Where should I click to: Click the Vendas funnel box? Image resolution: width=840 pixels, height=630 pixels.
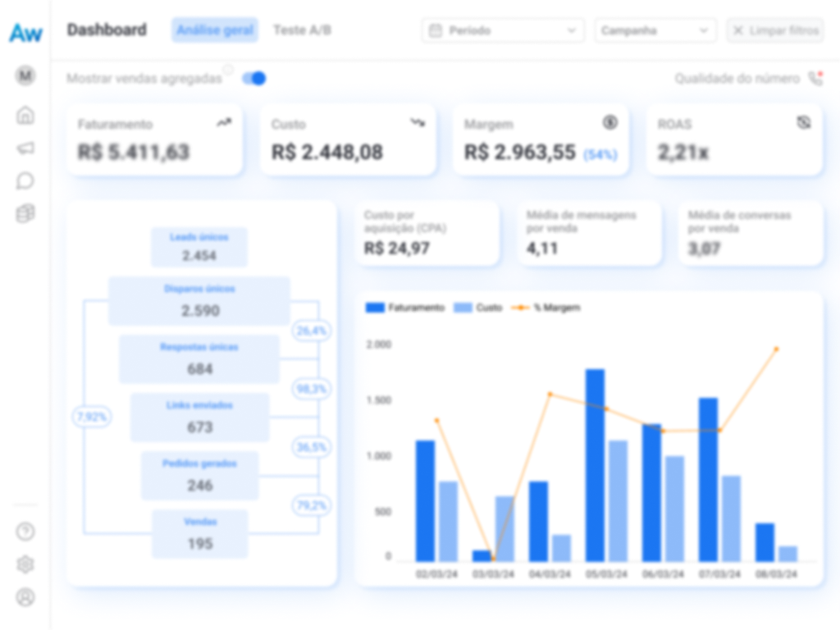click(x=199, y=534)
